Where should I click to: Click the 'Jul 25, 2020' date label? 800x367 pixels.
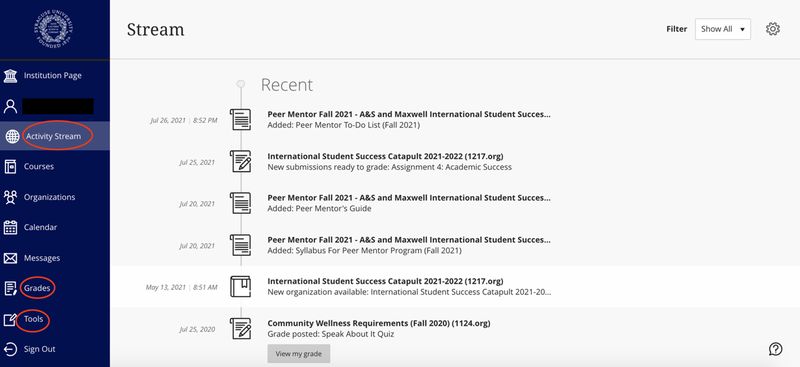197,329
